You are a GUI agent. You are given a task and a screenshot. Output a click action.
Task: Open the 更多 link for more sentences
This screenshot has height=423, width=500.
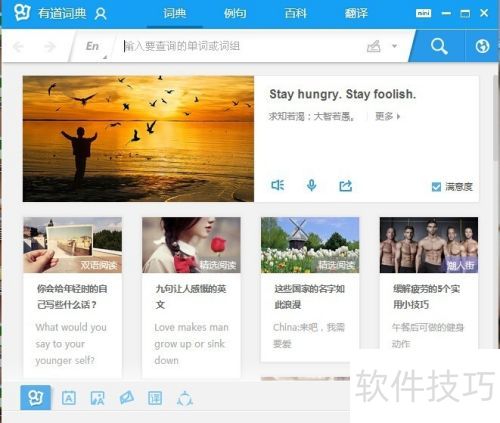[x=387, y=116]
